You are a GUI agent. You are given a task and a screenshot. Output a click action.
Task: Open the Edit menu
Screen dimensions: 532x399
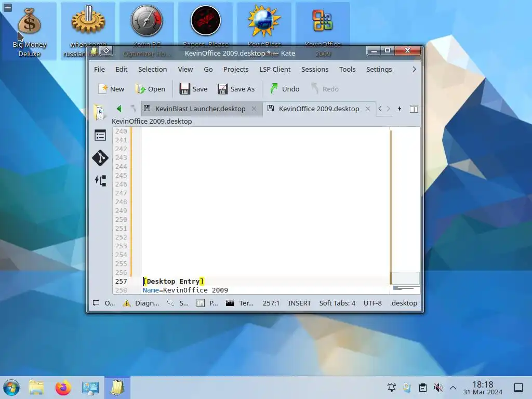coord(122,69)
